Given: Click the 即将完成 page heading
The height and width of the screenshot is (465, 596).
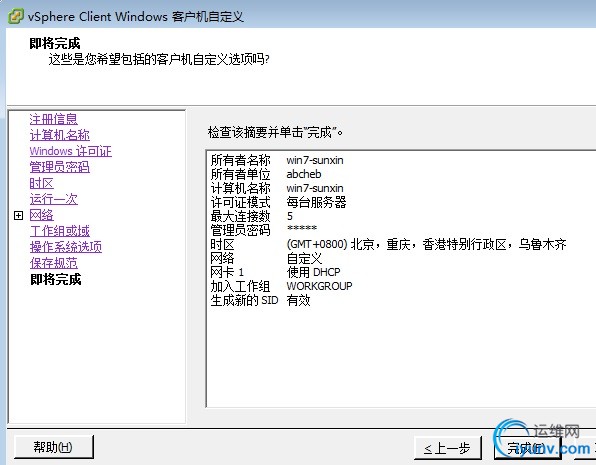Looking at the screenshot, I should [55, 43].
